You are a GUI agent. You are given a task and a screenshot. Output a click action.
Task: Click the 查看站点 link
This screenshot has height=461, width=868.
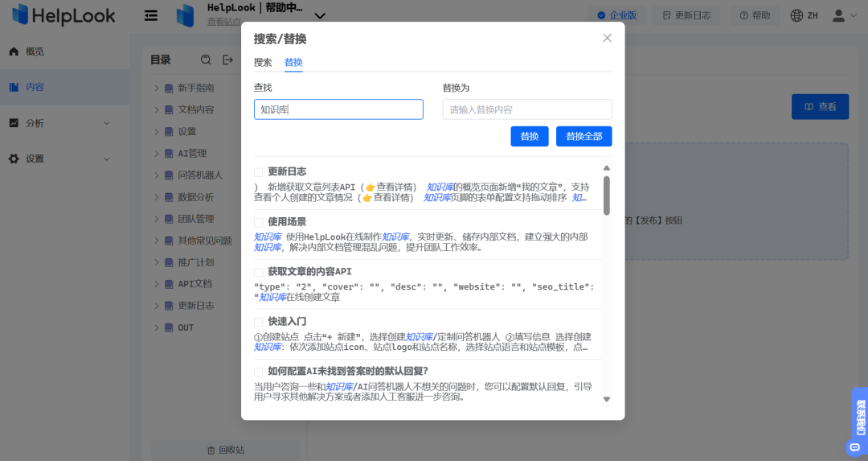(x=224, y=22)
